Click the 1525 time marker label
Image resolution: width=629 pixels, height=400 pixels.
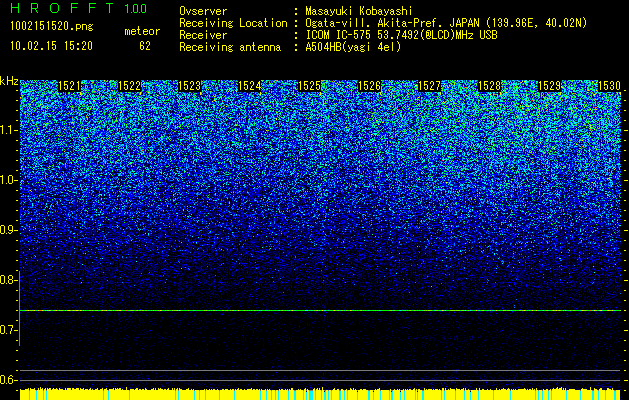(309, 86)
